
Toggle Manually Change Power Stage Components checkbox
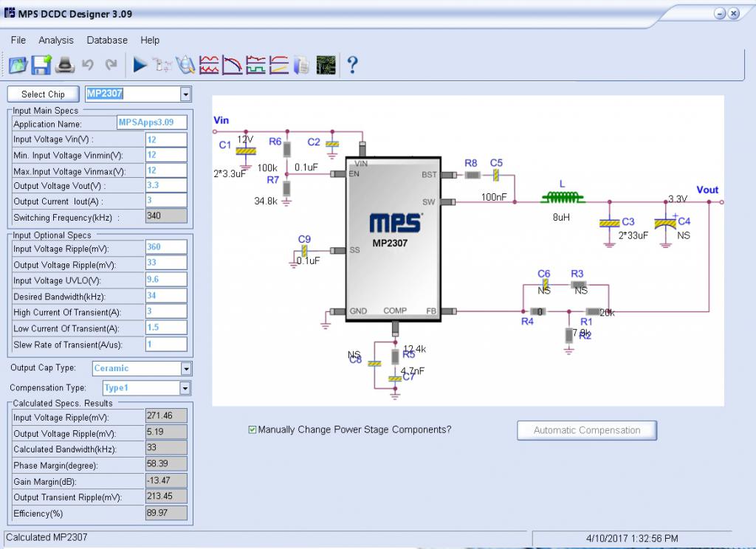click(253, 429)
